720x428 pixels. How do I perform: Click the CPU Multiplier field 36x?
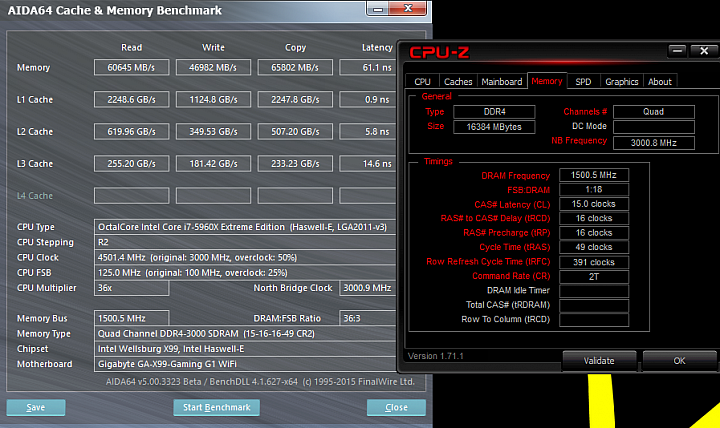131,288
